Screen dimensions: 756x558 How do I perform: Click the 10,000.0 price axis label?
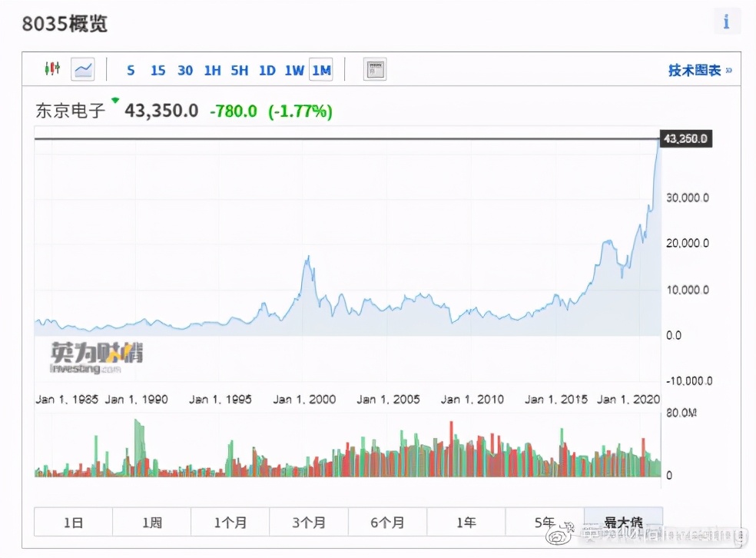coord(687,290)
